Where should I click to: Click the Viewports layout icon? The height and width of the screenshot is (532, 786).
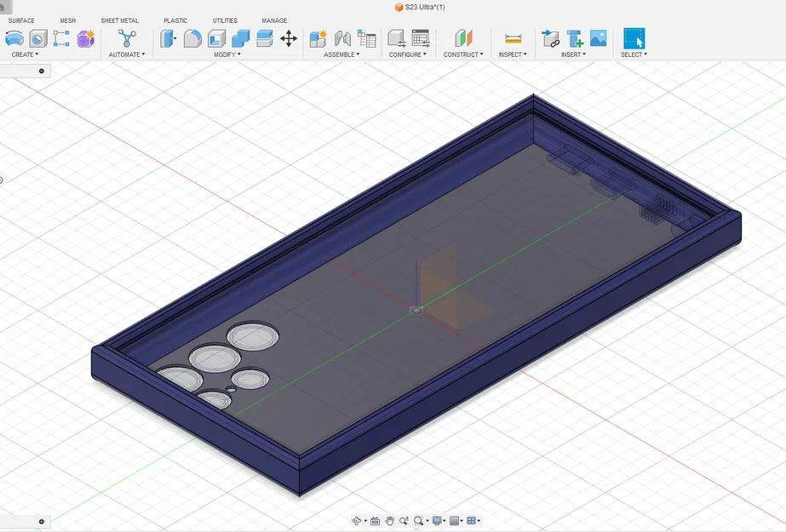tap(471, 521)
